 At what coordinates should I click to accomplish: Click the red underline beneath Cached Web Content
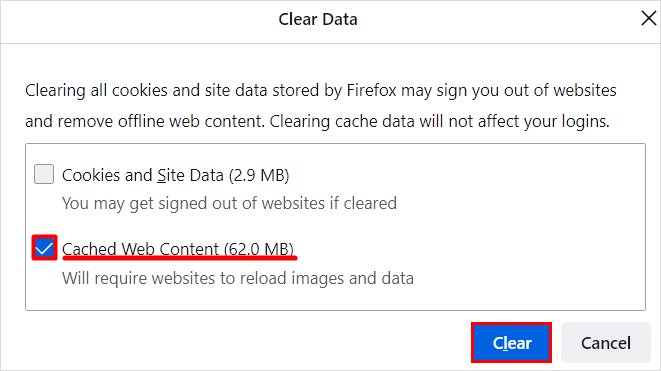pos(180,258)
